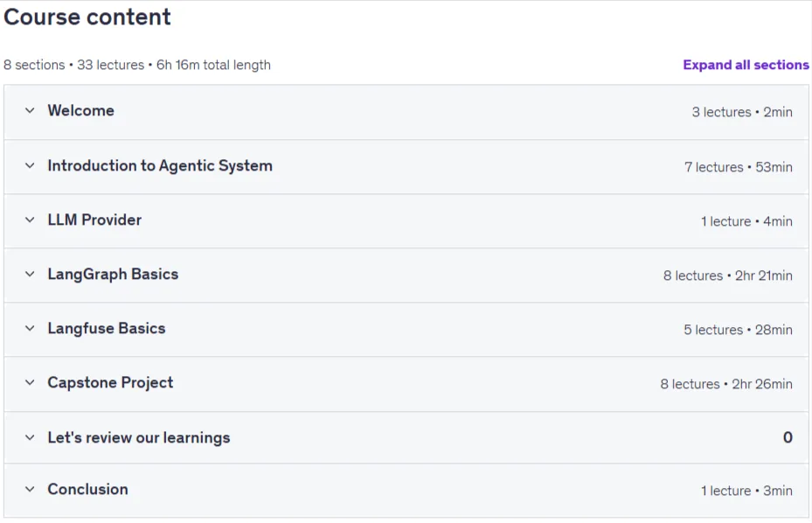
Task: Open Let's review our learnings title
Action: tap(139, 437)
